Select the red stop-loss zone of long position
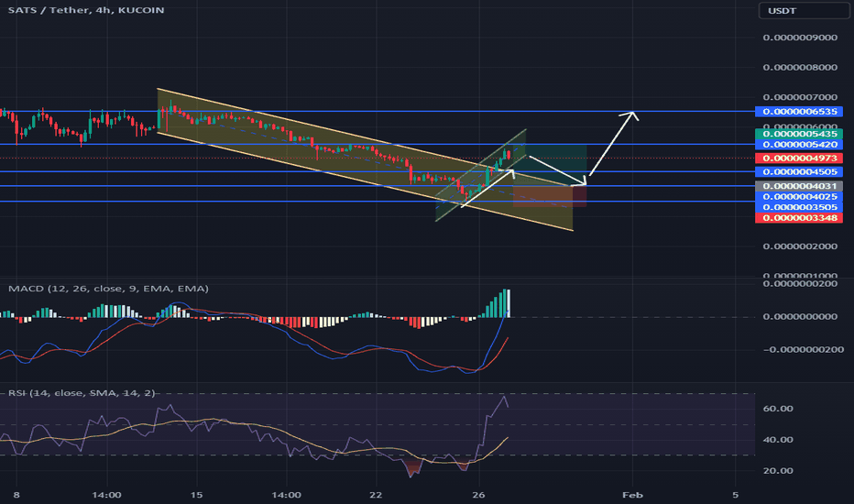854x504 pixels. coord(549,196)
